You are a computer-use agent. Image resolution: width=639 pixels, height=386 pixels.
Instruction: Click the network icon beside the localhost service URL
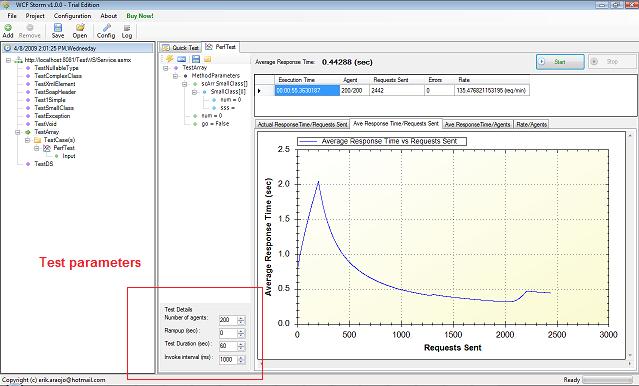18,60
